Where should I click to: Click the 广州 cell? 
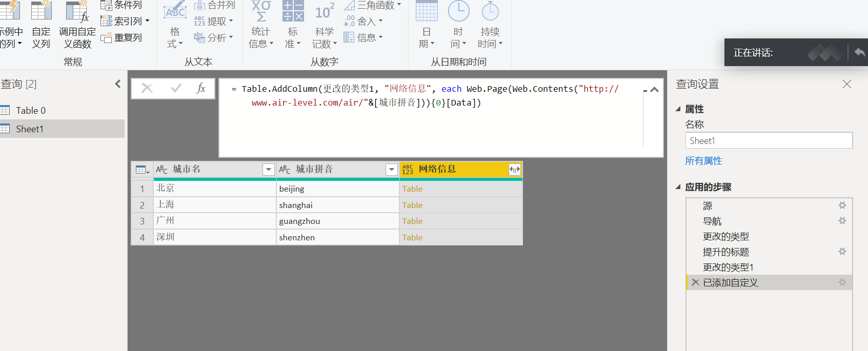tap(215, 221)
